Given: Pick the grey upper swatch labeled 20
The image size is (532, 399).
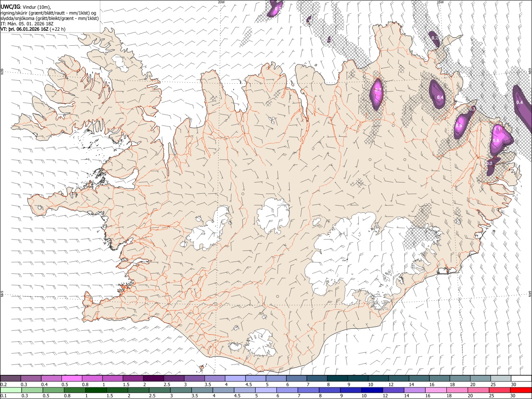Looking at the screenshot, I should (x=480, y=378).
